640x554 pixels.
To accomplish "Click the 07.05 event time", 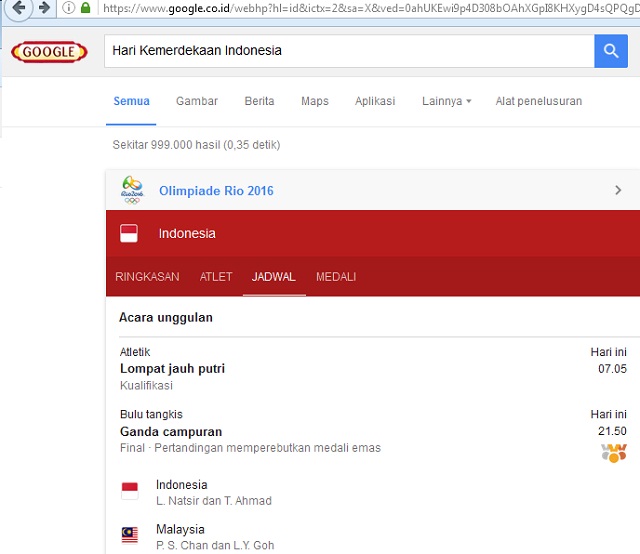I will click(612, 369).
